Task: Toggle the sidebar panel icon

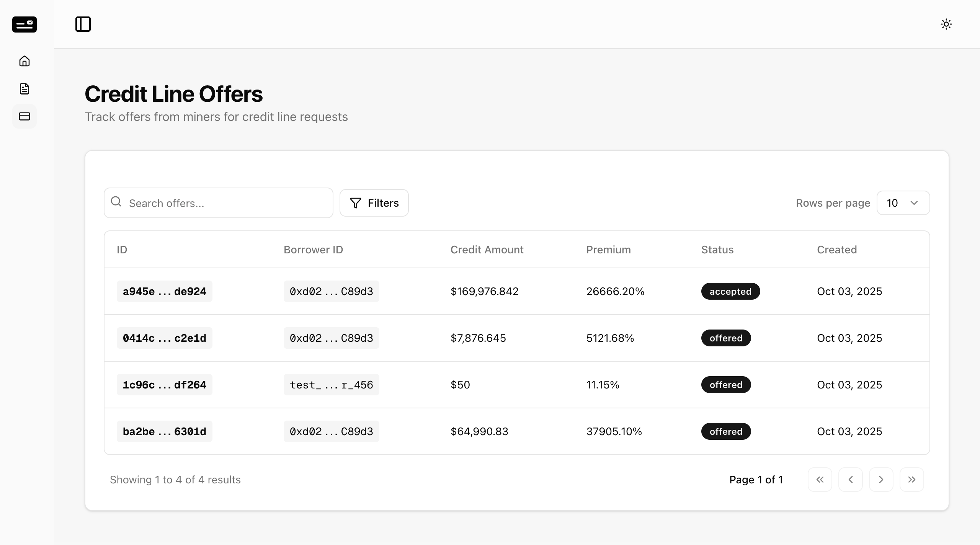Action: click(x=83, y=24)
